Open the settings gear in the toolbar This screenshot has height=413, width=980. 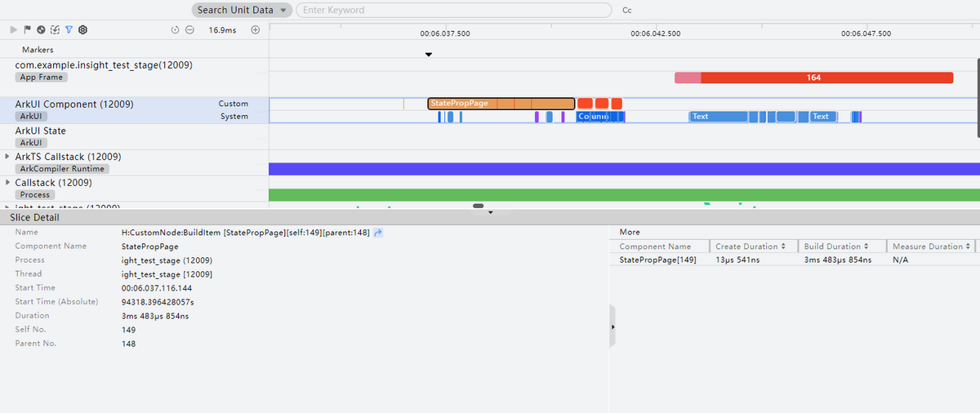tap(82, 29)
